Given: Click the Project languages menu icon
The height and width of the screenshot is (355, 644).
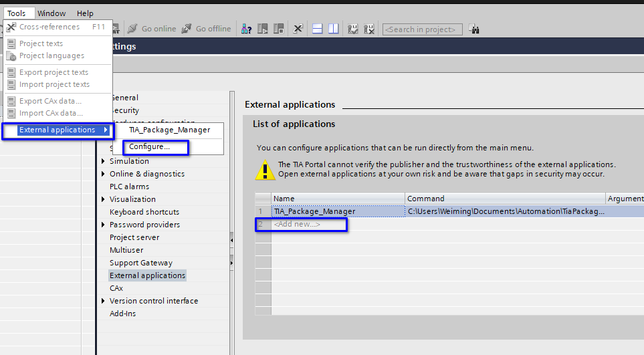Looking at the screenshot, I should pyautogui.click(x=11, y=55).
